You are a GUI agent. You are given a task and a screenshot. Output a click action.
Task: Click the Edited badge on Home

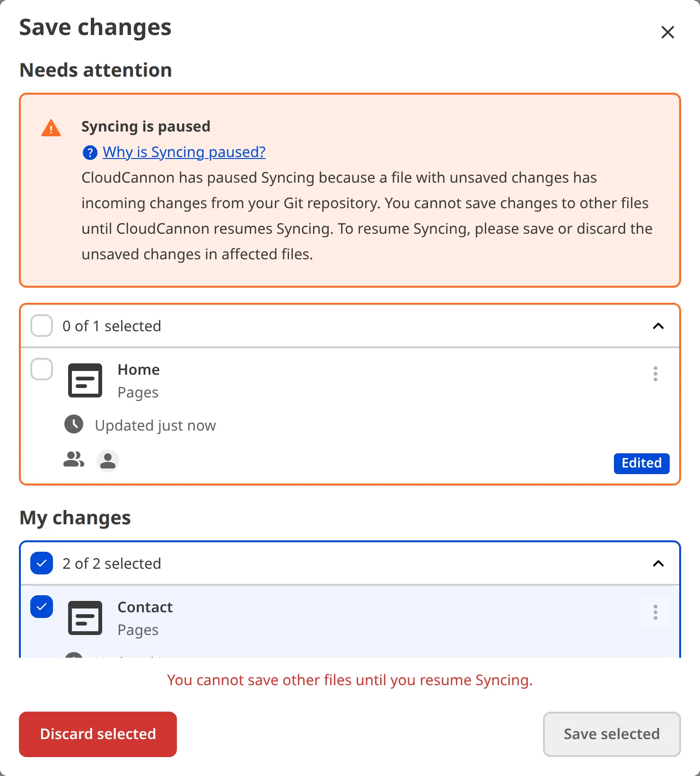coord(641,463)
